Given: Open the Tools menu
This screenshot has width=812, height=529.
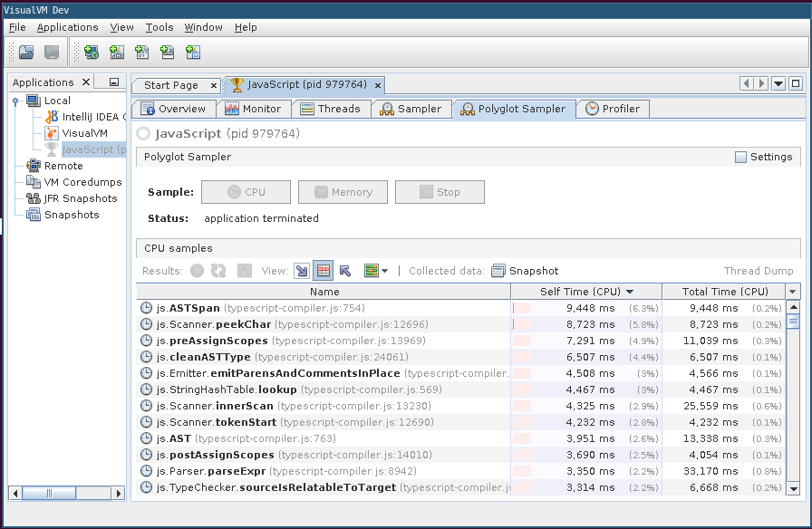Looking at the screenshot, I should pyautogui.click(x=159, y=27).
